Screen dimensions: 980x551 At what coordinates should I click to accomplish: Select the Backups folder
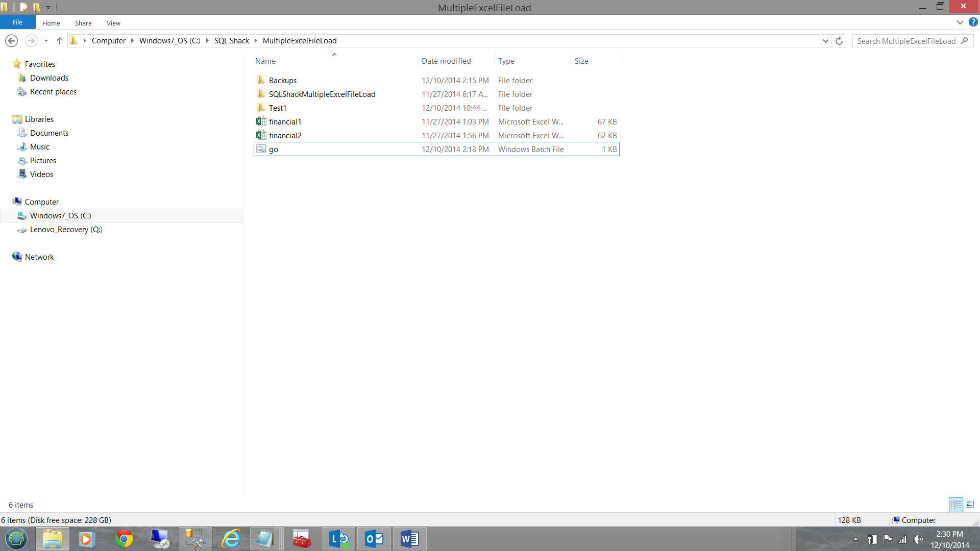click(x=282, y=80)
